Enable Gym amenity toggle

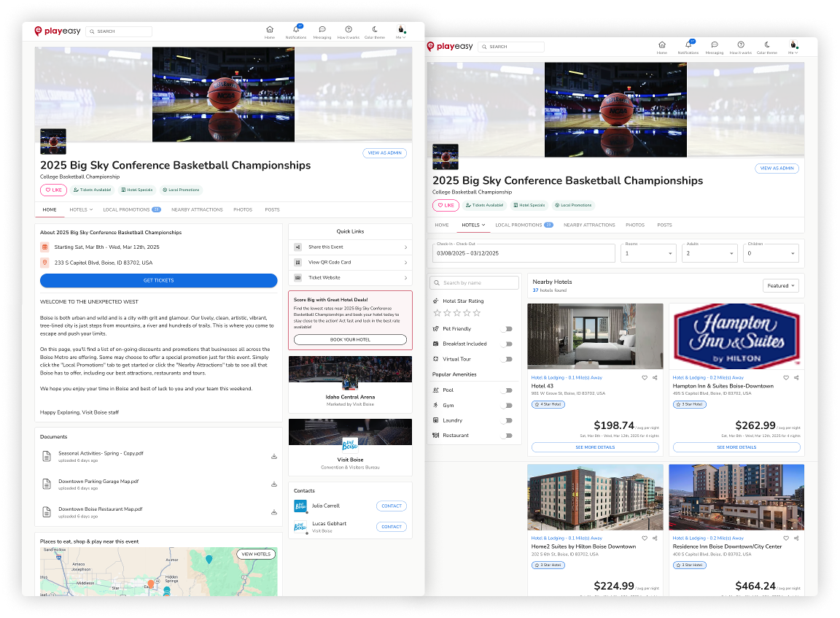pos(507,405)
